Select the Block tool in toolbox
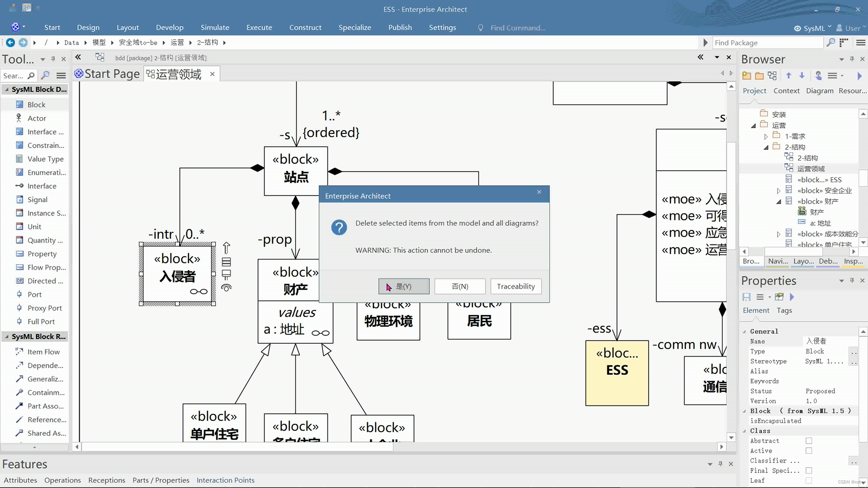The height and width of the screenshot is (488, 868). pos(36,105)
